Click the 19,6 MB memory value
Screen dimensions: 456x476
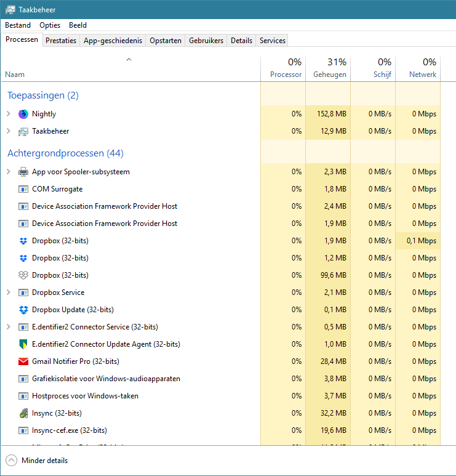334,430
